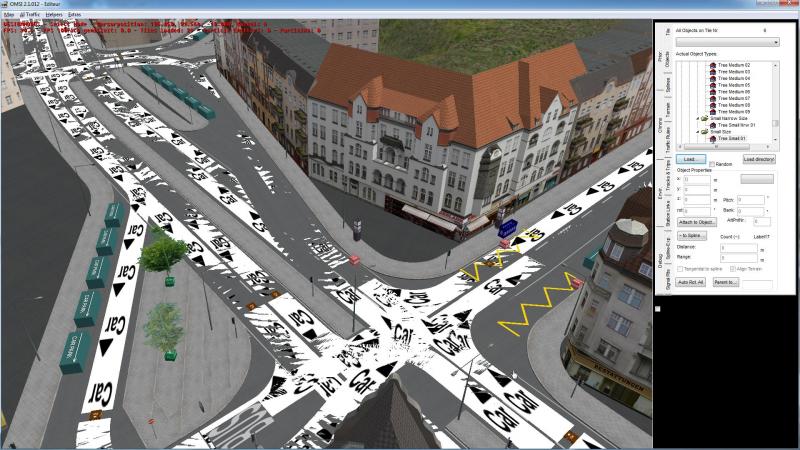Click the Load directory button
800x450 pixels.
click(x=759, y=159)
